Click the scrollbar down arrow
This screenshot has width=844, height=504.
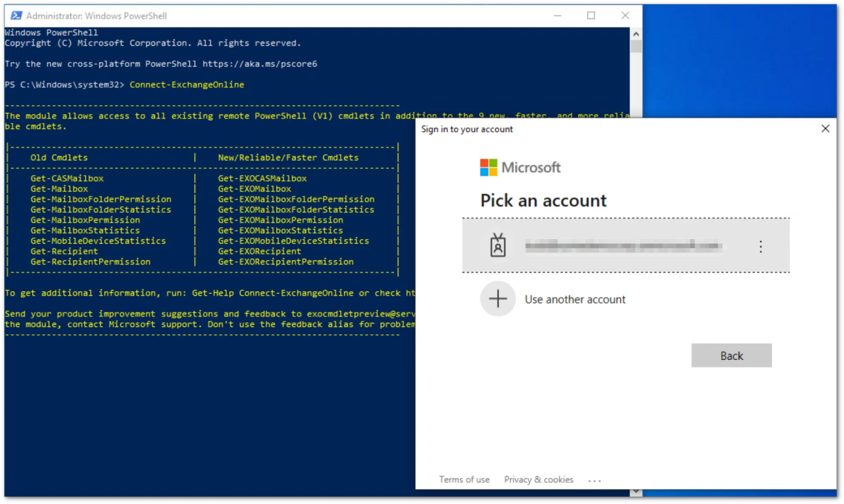635,491
